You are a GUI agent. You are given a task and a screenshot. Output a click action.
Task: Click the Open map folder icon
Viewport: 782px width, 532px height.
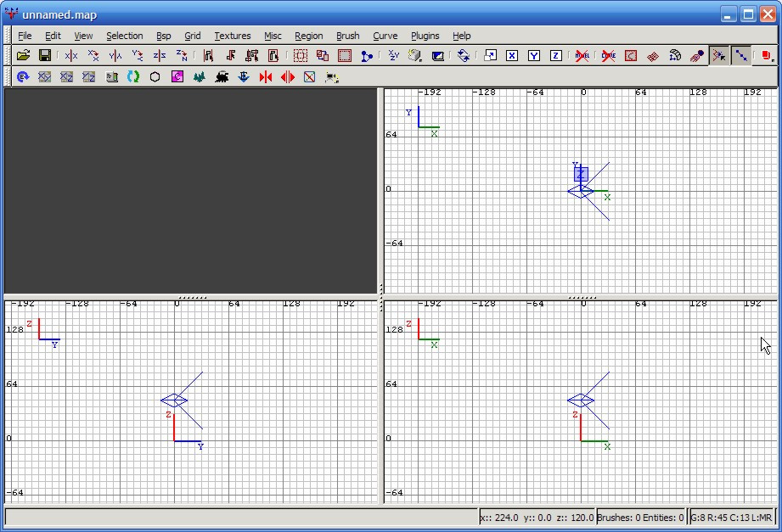(x=23, y=56)
